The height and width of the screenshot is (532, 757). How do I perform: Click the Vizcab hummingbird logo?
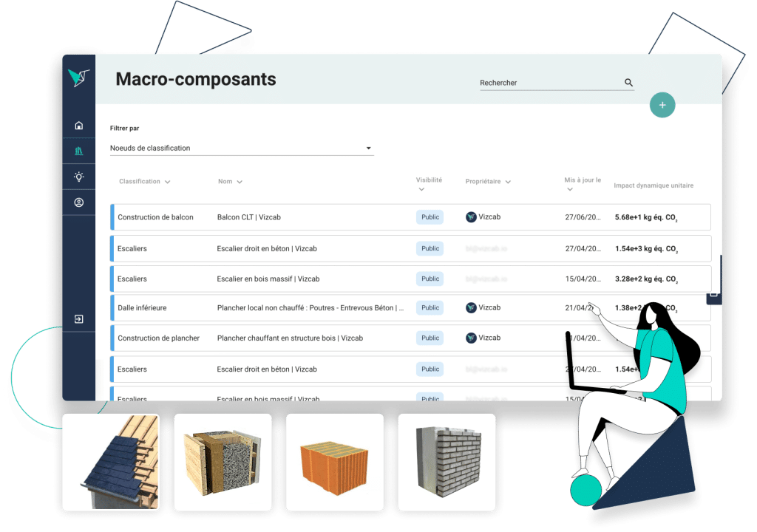(78, 78)
